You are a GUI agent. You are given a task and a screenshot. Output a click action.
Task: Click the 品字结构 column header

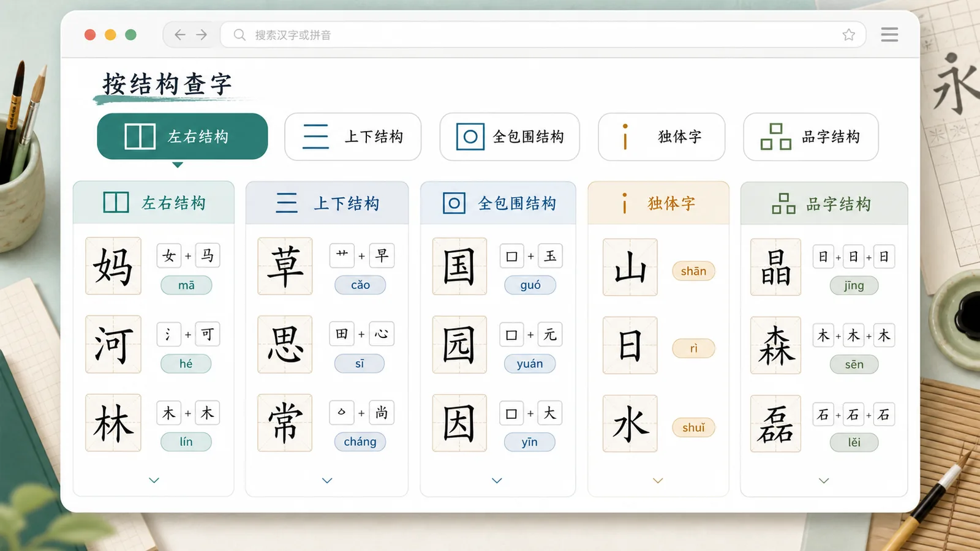pos(824,203)
